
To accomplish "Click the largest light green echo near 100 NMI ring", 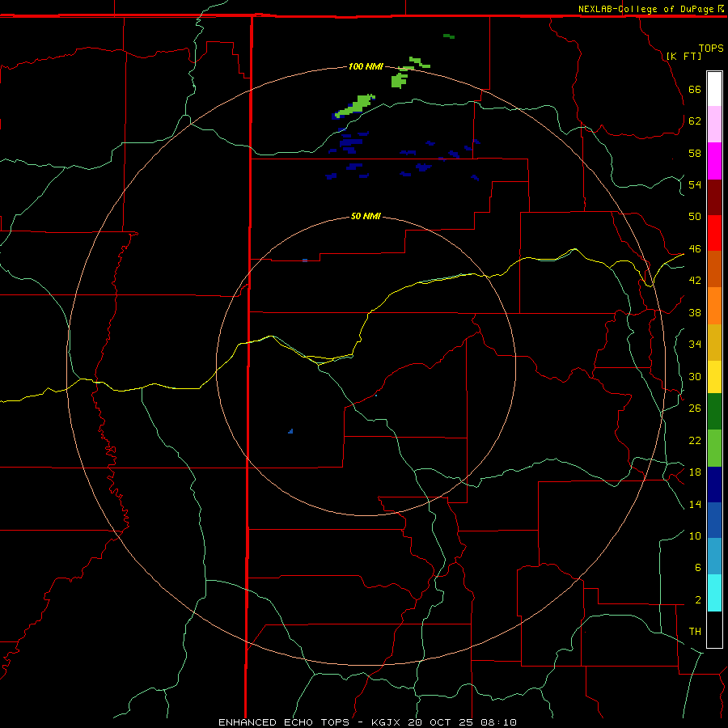I will click(357, 105).
